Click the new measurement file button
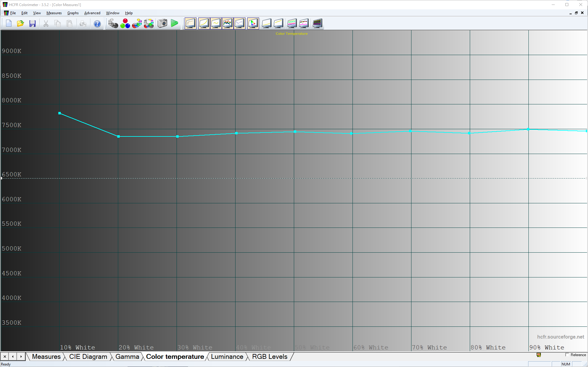Screen dimensions: 588x367 (8, 24)
